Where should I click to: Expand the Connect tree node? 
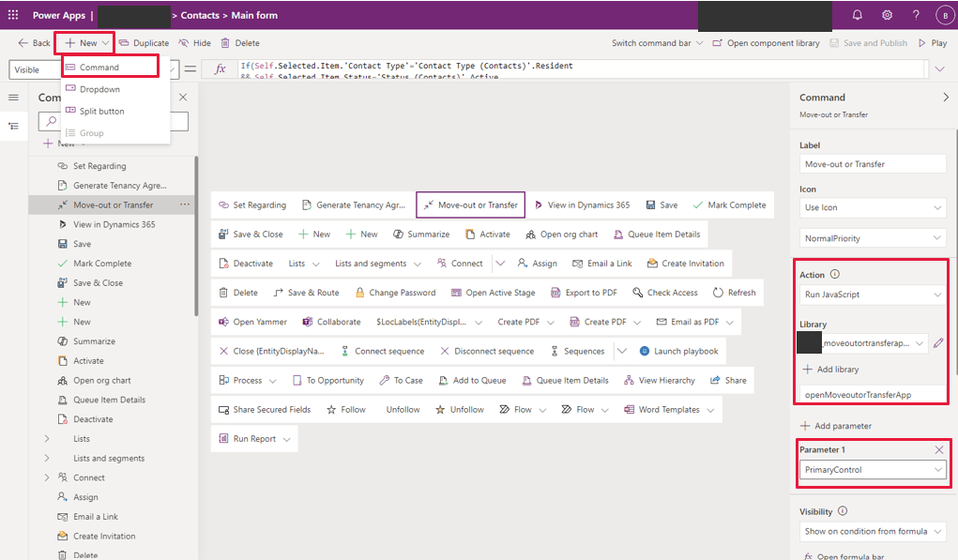click(47, 478)
